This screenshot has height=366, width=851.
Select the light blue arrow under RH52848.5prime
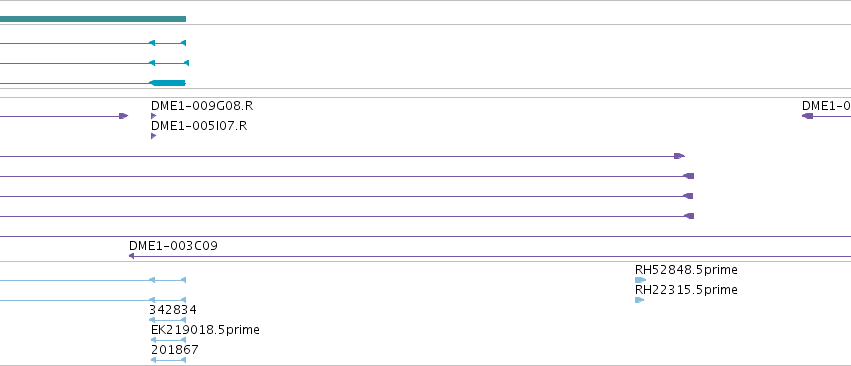pos(640,280)
